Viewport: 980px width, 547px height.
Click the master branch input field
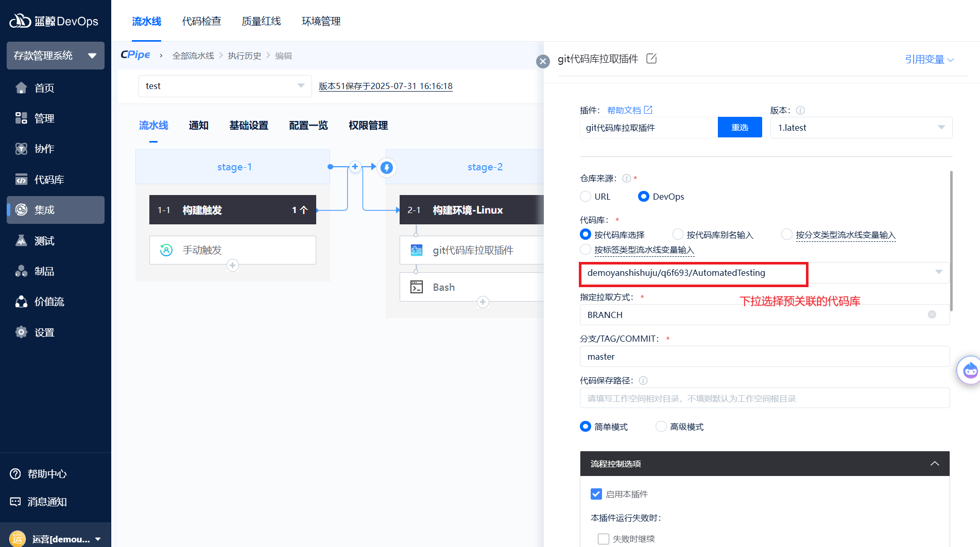click(x=764, y=357)
